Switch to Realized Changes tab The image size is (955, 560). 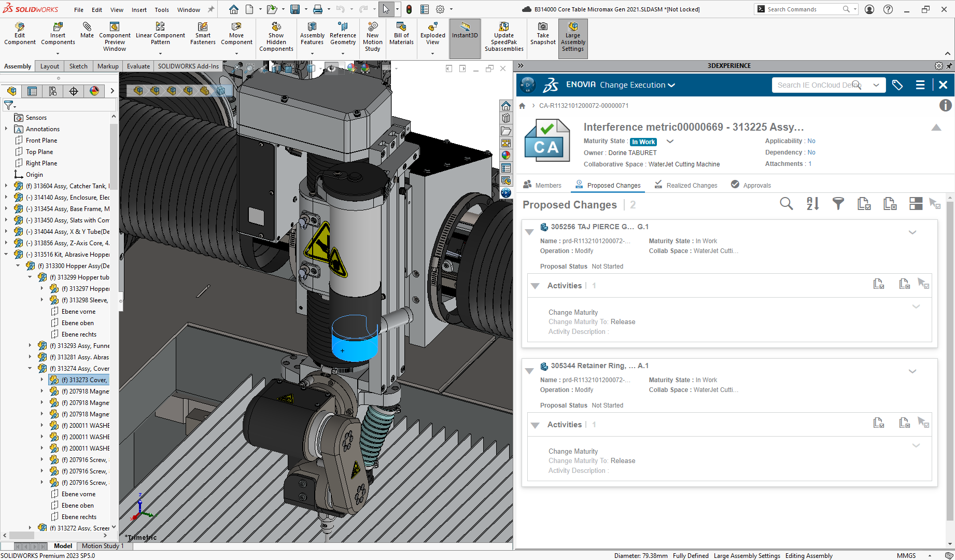pyautogui.click(x=686, y=185)
